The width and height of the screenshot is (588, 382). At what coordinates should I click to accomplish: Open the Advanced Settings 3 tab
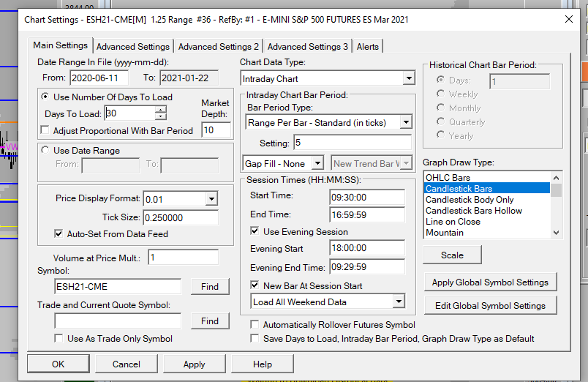coord(307,47)
